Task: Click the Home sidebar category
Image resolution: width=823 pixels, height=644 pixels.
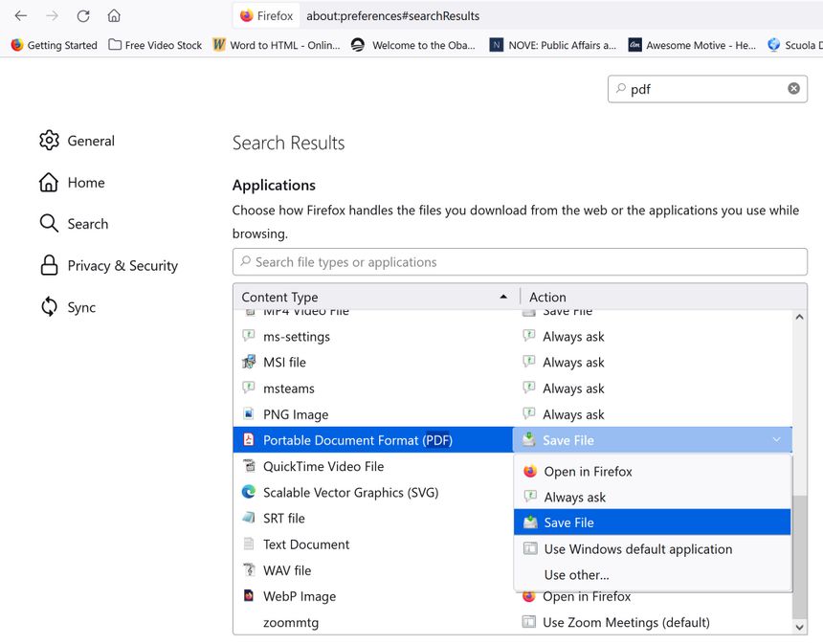Action: [x=85, y=183]
